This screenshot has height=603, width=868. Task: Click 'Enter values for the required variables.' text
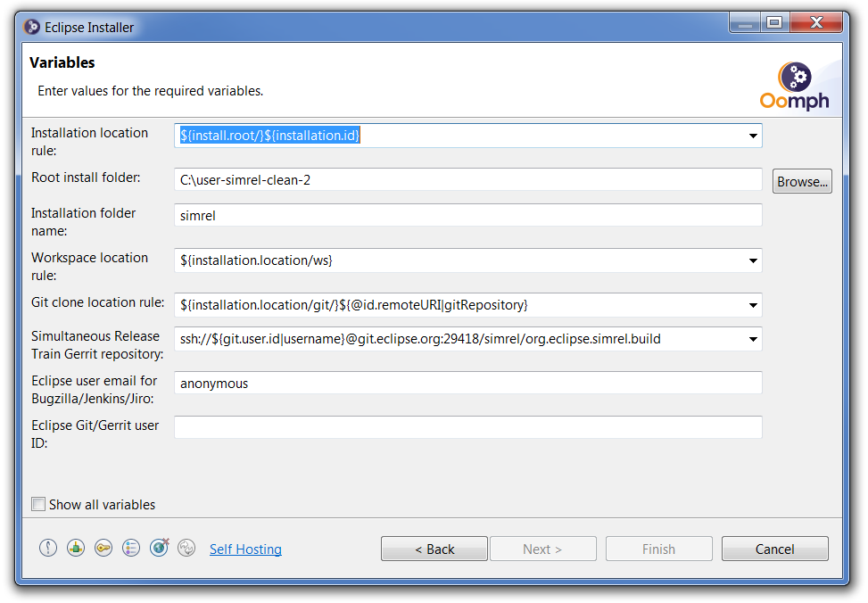[x=150, y=91]
